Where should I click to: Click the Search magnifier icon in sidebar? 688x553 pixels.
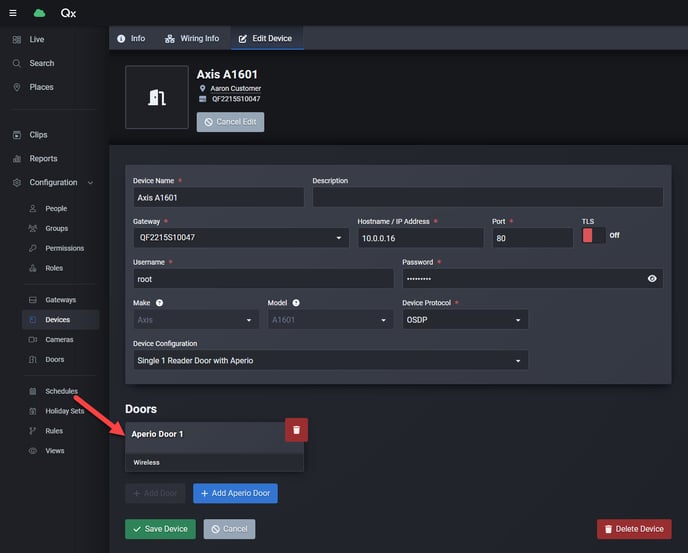17,63
